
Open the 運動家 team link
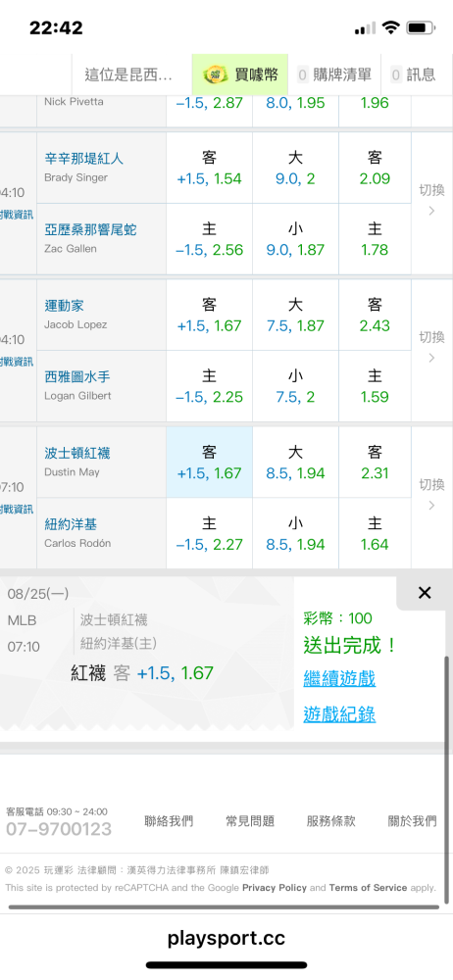tap(64, 306)
